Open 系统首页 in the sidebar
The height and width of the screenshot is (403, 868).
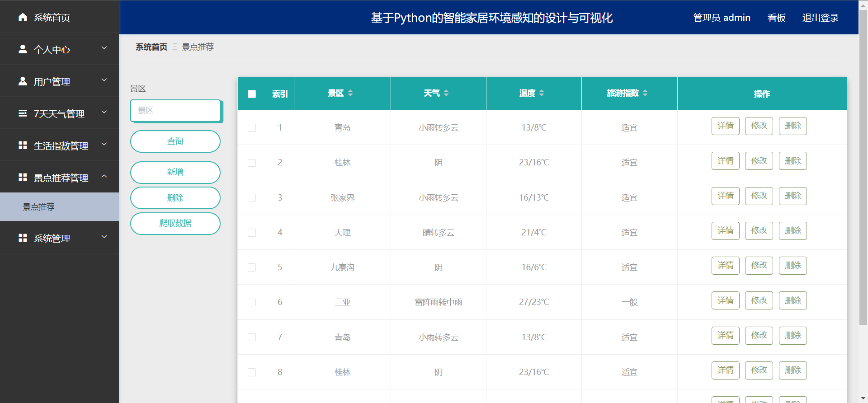(59, 17)
